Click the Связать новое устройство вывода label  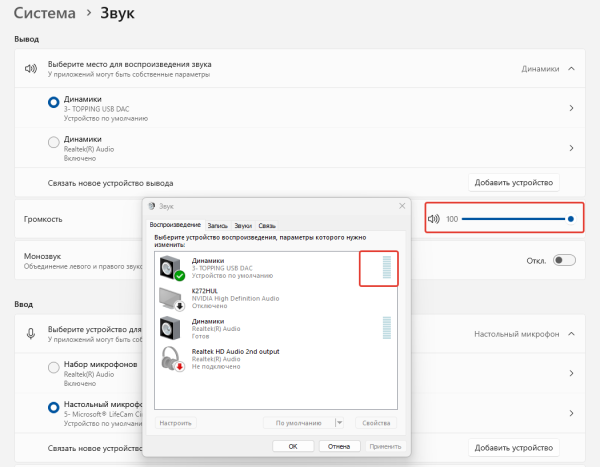coord(111,183)
